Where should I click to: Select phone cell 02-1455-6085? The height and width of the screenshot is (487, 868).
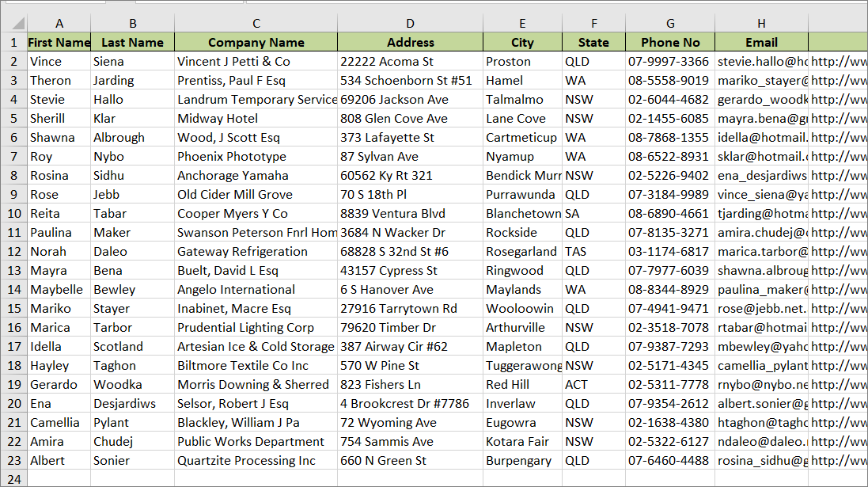click(x=670, y=119)
